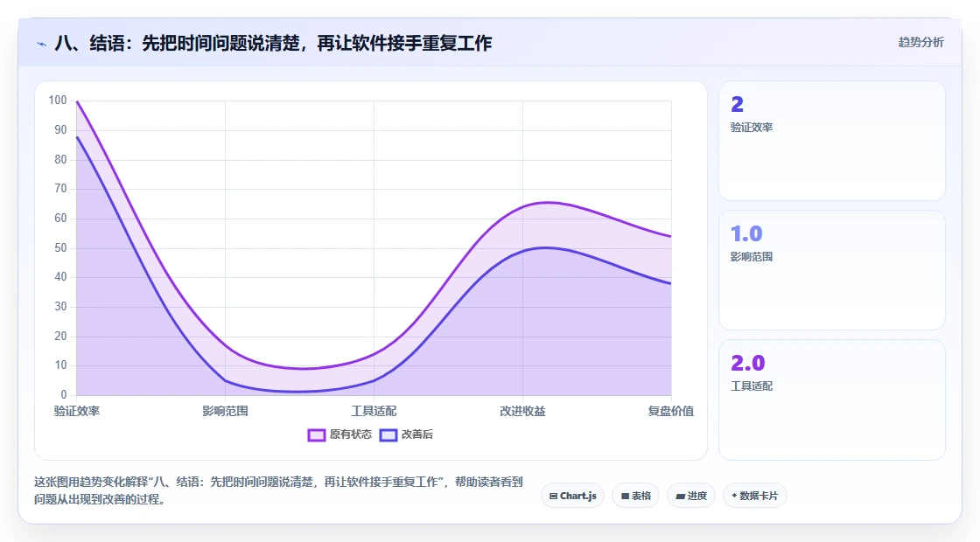Click the 20 y-axis value
The image size is (980, 542).
click(x=60, y=336)
